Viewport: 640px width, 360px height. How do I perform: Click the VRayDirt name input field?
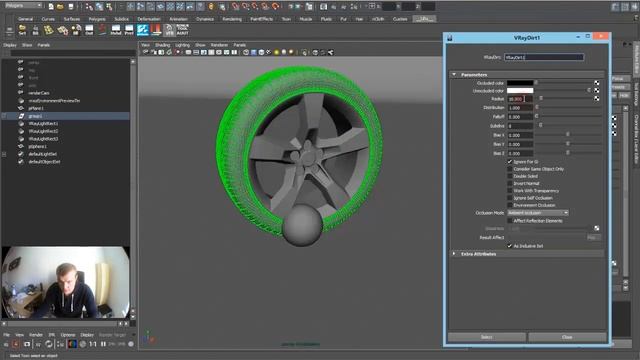(544, 57)
